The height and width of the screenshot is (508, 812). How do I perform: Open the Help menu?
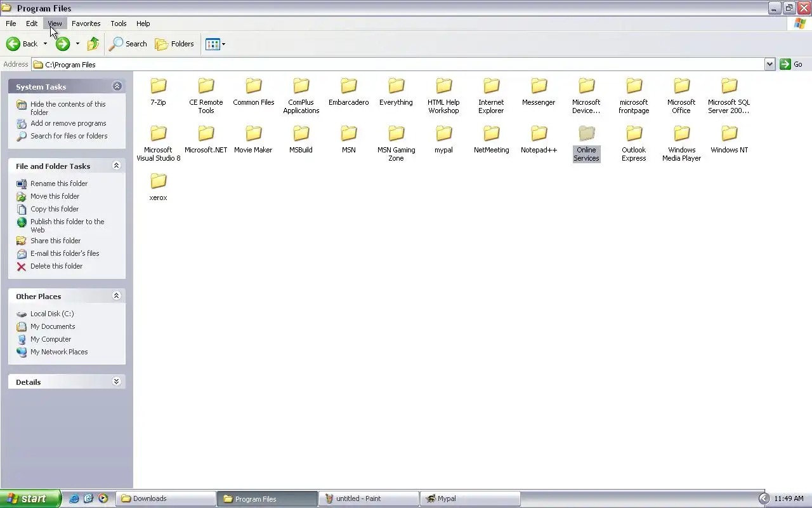(143, 23)
